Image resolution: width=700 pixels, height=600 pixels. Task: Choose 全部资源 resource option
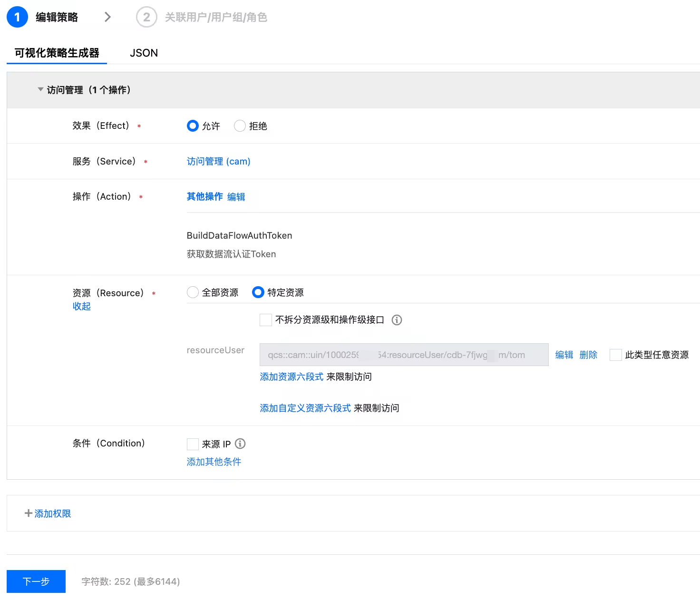(193, 292)
